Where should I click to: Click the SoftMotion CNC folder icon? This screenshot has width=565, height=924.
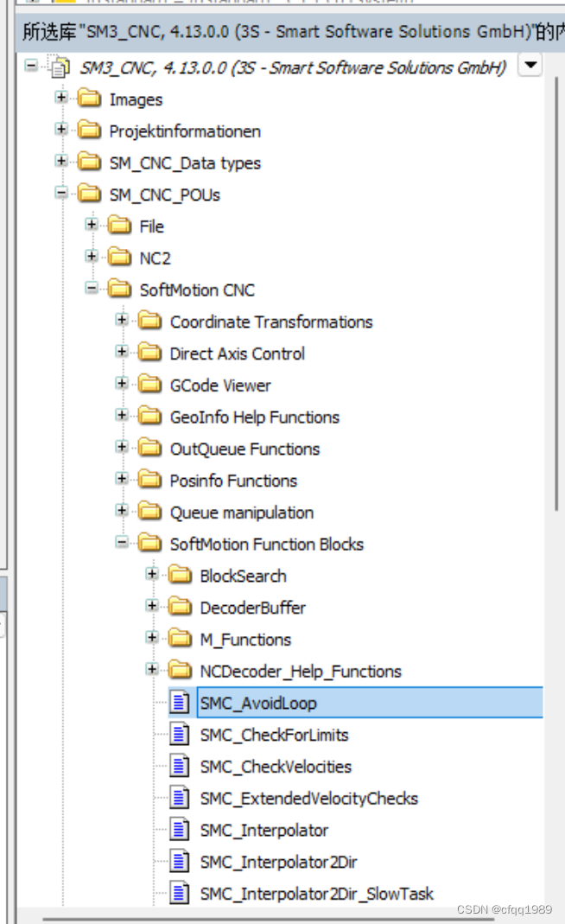click(119, 289)
